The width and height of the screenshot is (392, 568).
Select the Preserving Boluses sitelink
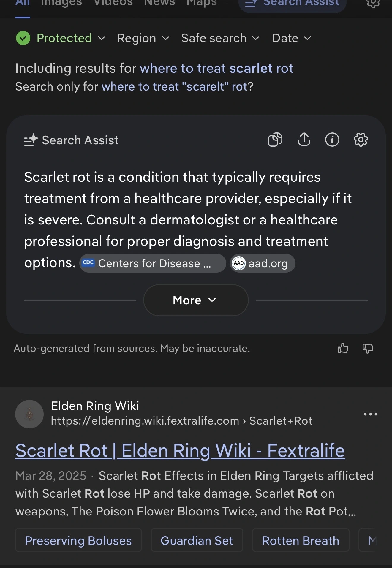(x=78, y=540)
